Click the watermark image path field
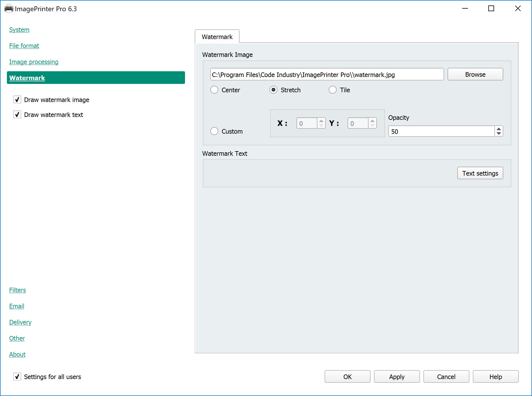The image size is (532, 396). tap(327, 75)
